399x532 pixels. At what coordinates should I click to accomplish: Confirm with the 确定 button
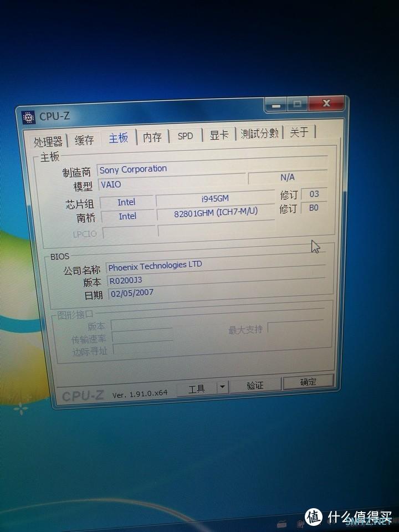tap(308, 382)
